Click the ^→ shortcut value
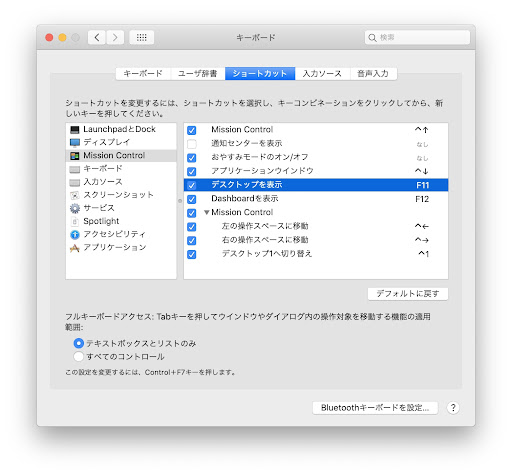Image resolution: width=512 pixels, height=475 pixels. point(422,240)
